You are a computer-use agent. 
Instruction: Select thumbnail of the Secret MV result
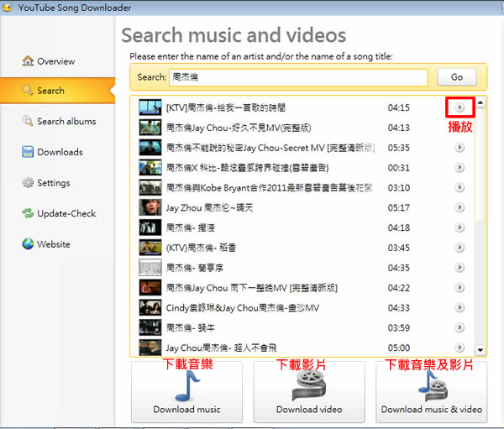150,148
